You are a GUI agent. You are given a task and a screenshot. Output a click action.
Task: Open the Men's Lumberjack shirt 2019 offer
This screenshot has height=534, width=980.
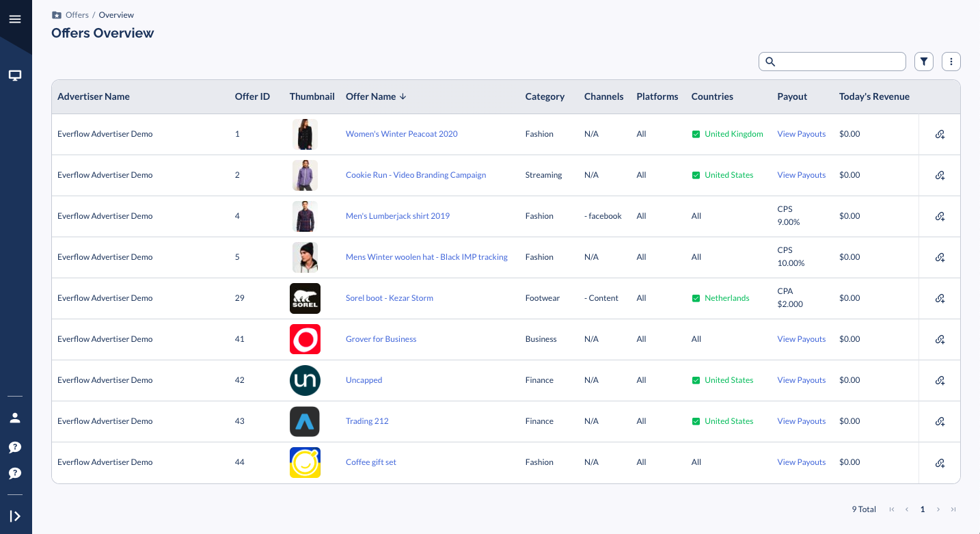(x=398, y=216)
